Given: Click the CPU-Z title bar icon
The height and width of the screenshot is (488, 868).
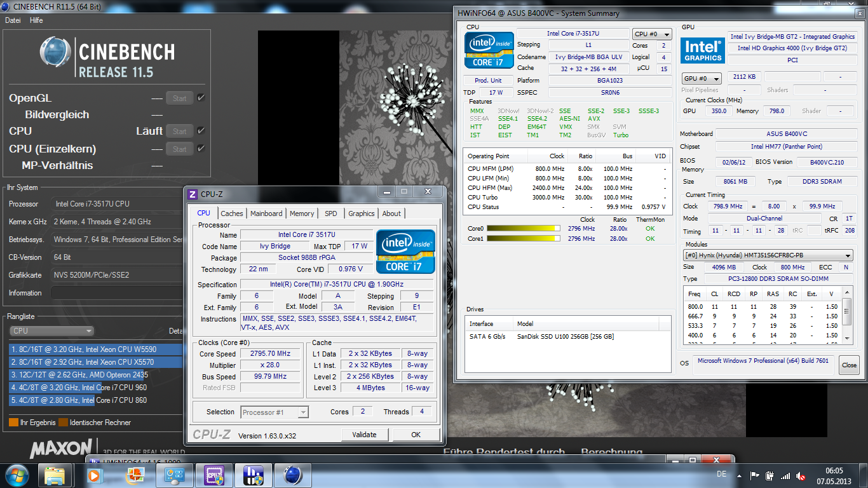Looking at the screenshot, I should point(193,194).
